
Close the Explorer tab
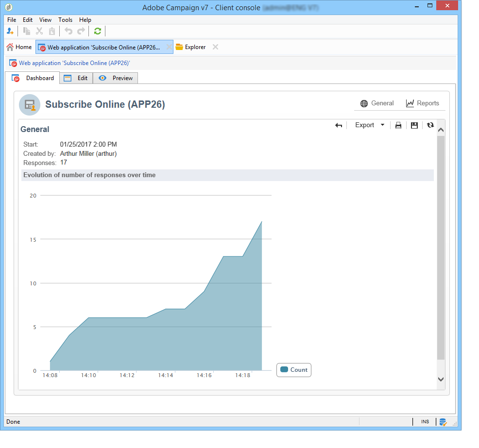tap(215, 47)
